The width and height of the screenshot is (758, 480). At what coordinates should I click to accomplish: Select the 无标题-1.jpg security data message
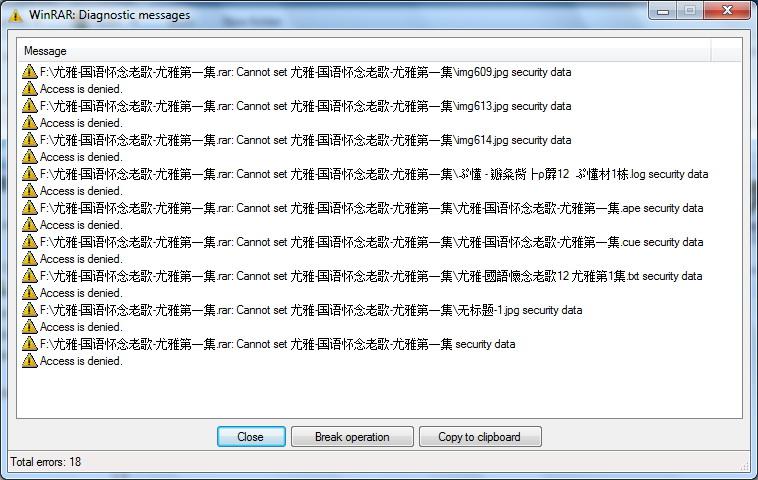point(311,310)
